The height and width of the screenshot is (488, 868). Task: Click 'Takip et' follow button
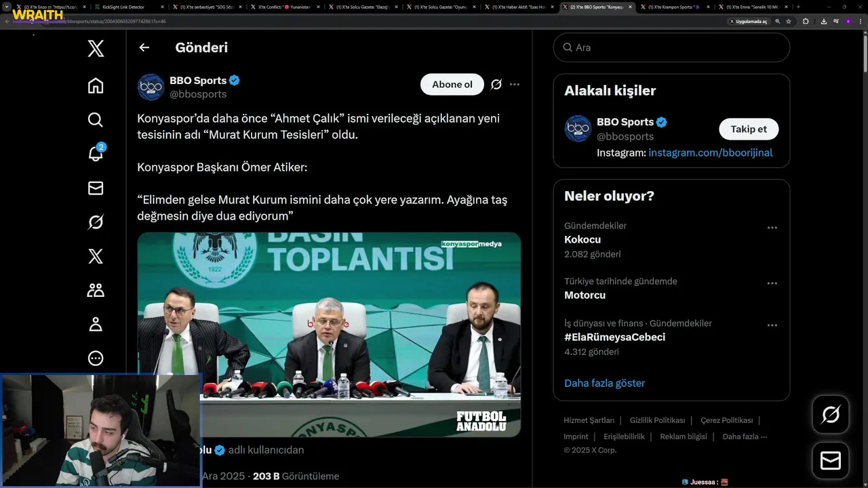pos(749,129)
